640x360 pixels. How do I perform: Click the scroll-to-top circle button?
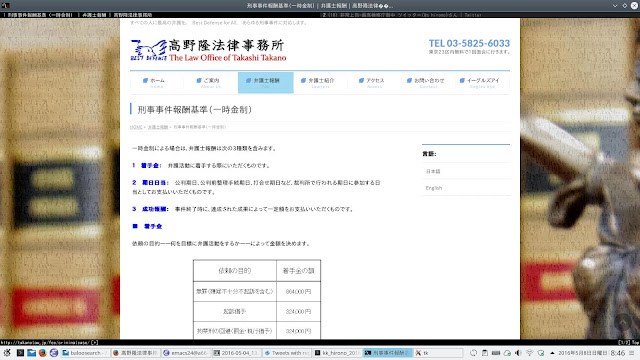click(x=623, y=322)
